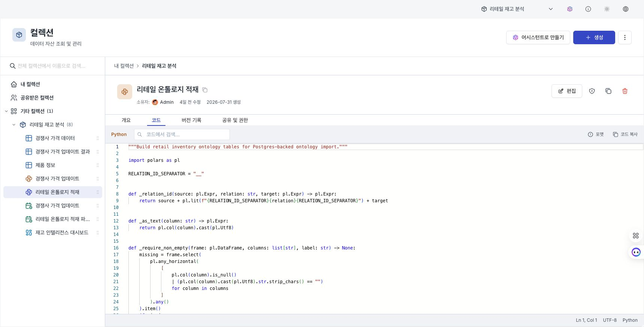Open the info icon in top bar
The height and width of the screenshot is (327, 644).
click(x=588, y=9)
